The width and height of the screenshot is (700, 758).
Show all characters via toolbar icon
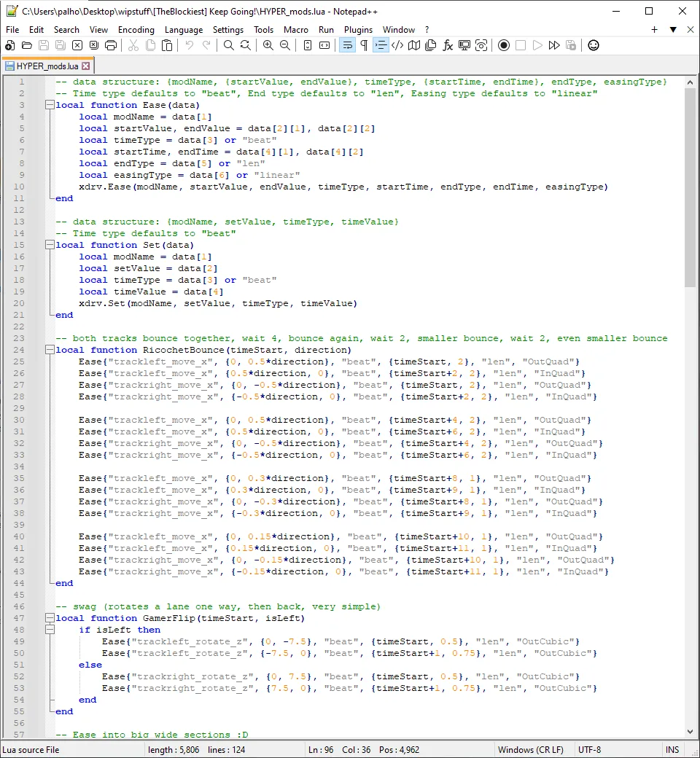coord(362,45)
